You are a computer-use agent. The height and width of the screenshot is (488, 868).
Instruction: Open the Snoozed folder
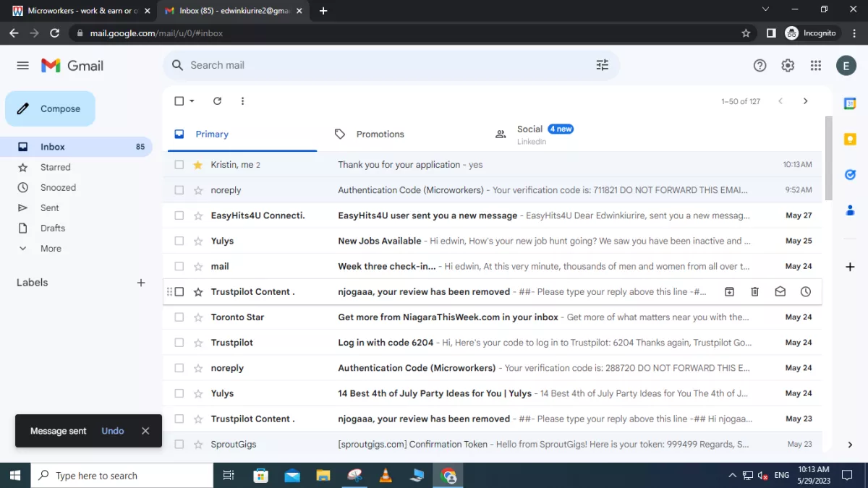(x=76, y=187)
